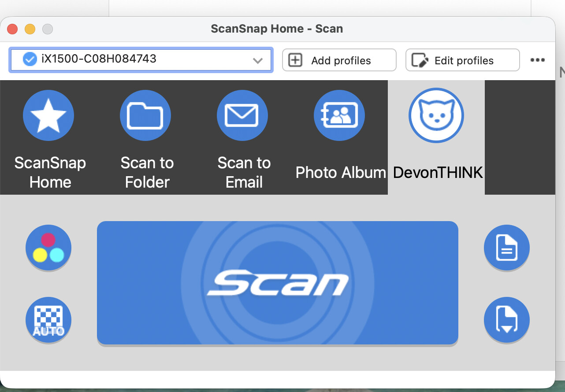Viewport: 565px width, 392px height.
Task: Switch to the Photo Album profile
Action: tap(339, 115)
